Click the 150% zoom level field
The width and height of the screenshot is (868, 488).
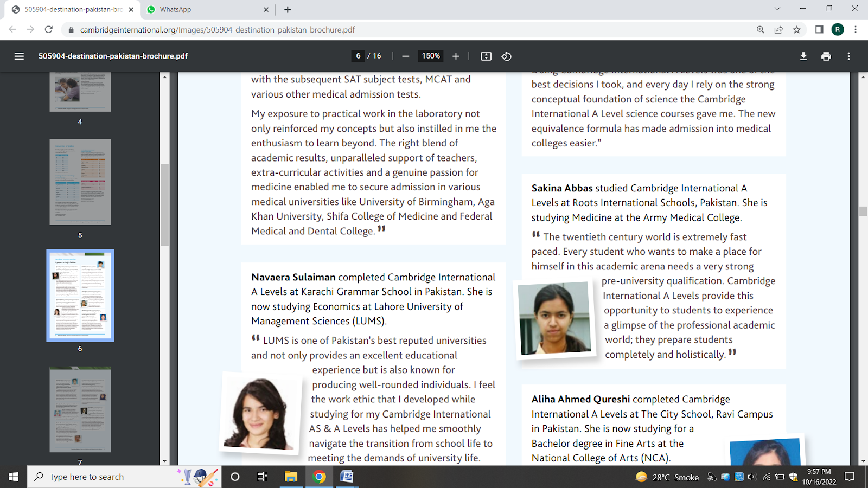[431, 56]
